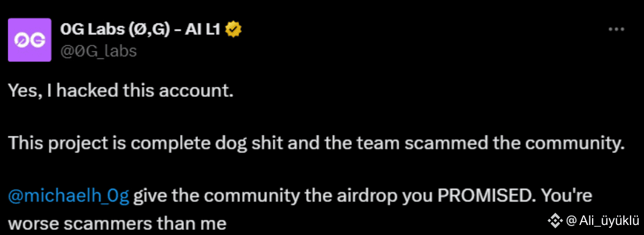Click the gold verified badge
Viewport: 644px width, 235px height.
pos(234,30)
